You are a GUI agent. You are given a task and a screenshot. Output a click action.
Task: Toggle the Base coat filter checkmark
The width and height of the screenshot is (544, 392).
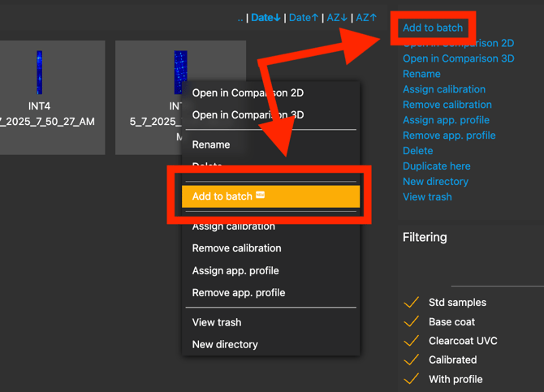(x=412, y=322)
